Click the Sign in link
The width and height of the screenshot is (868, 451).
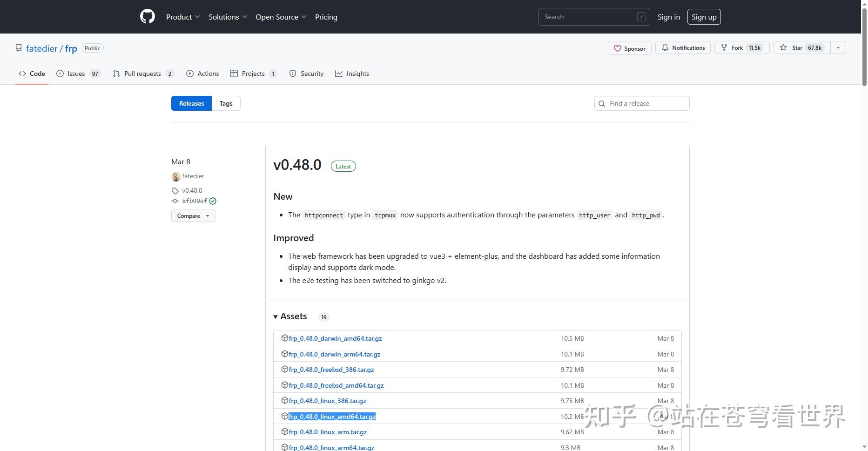[669, 17]
